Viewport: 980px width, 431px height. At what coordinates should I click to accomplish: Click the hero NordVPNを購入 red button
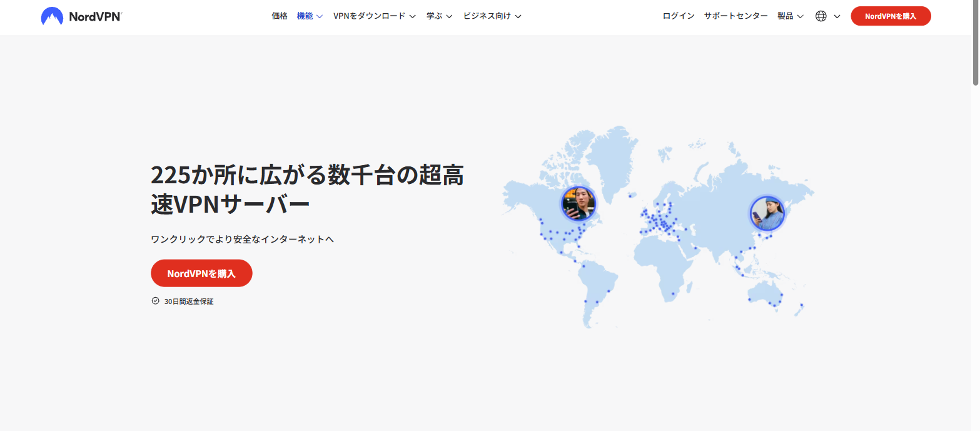[201, 273]
